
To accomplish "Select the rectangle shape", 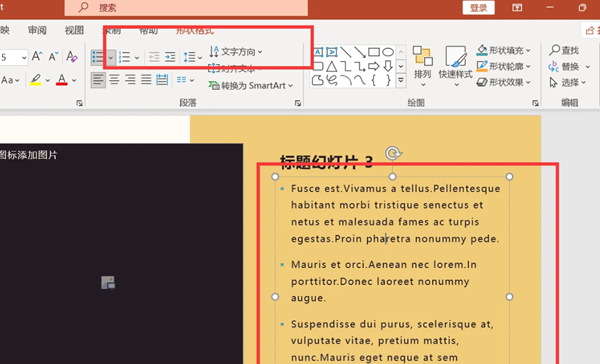I will pos(374,52).
